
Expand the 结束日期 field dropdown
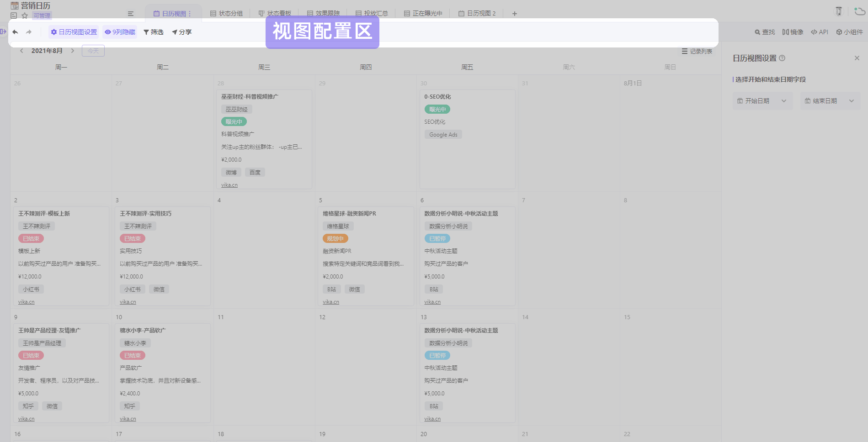click(x=830, y=101)
